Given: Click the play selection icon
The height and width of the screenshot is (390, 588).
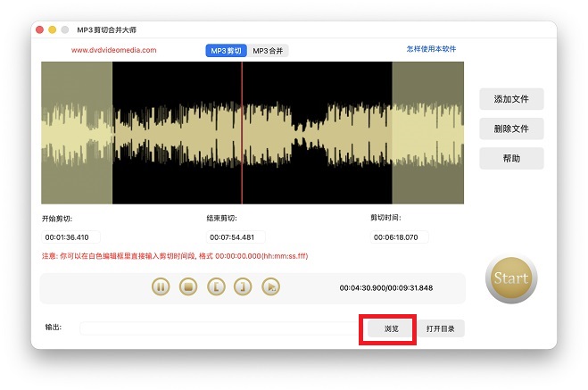Looking at the screenshot, I should (271, 287).
